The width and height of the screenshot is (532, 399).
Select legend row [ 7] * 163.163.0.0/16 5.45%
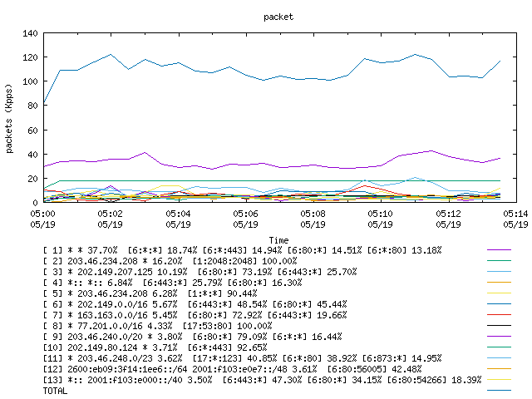(x=195, y=315)
